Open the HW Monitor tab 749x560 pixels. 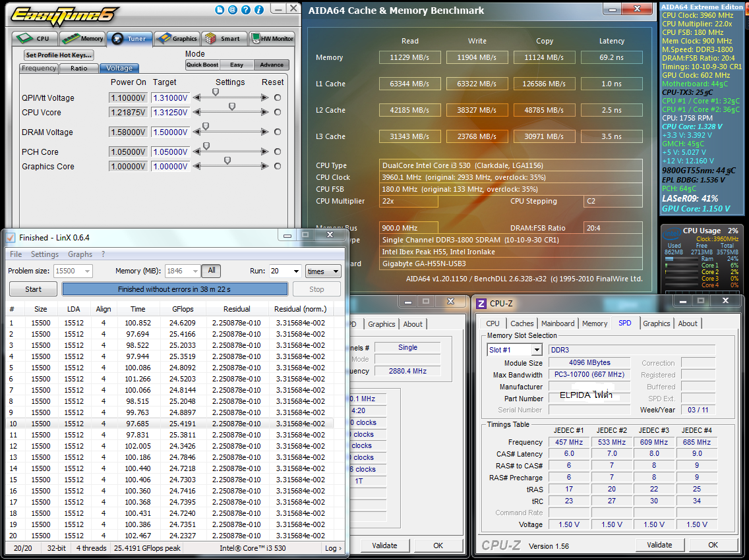272,39
